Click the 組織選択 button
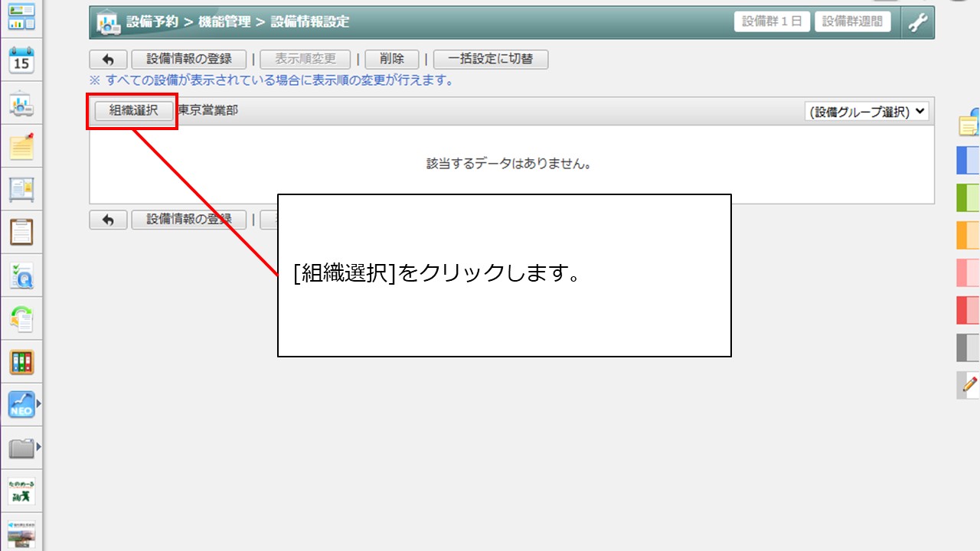The height and width of the screenshot is (551, 980). 132,110
